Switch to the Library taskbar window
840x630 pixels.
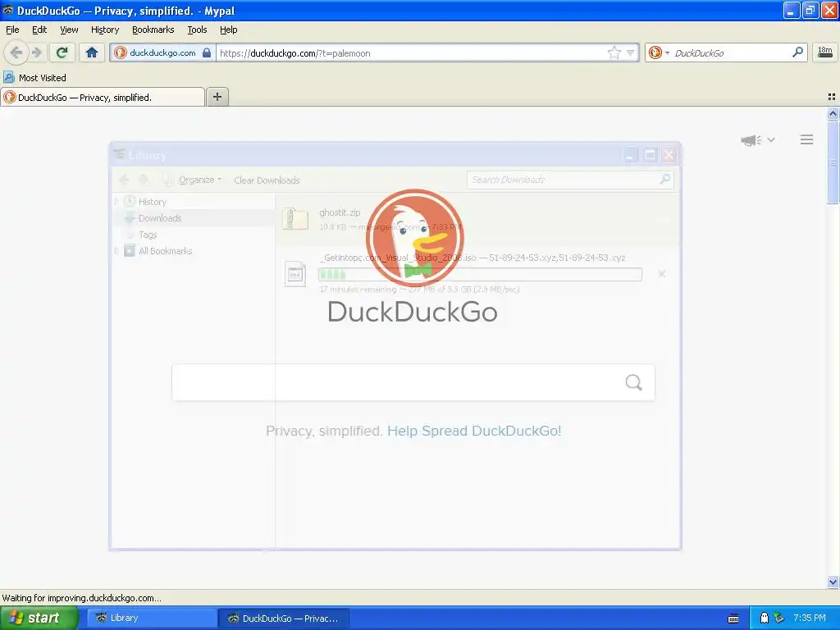point(150,619)
